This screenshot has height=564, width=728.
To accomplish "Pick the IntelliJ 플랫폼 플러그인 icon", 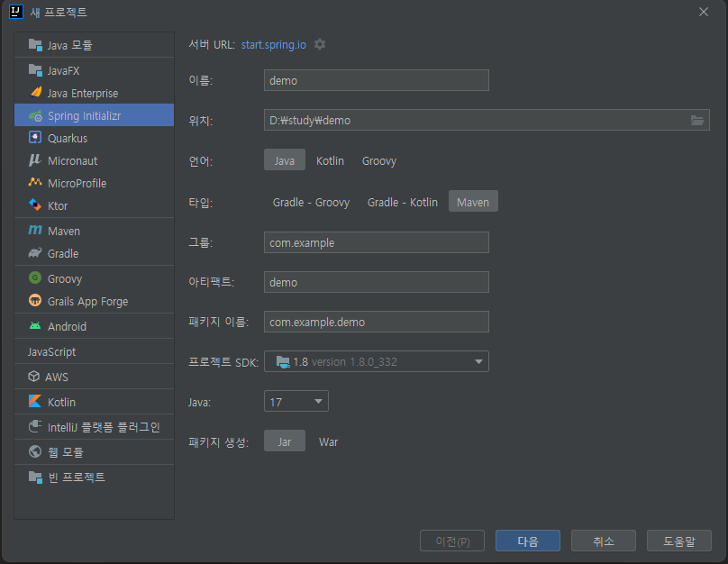I will (35, 426).
